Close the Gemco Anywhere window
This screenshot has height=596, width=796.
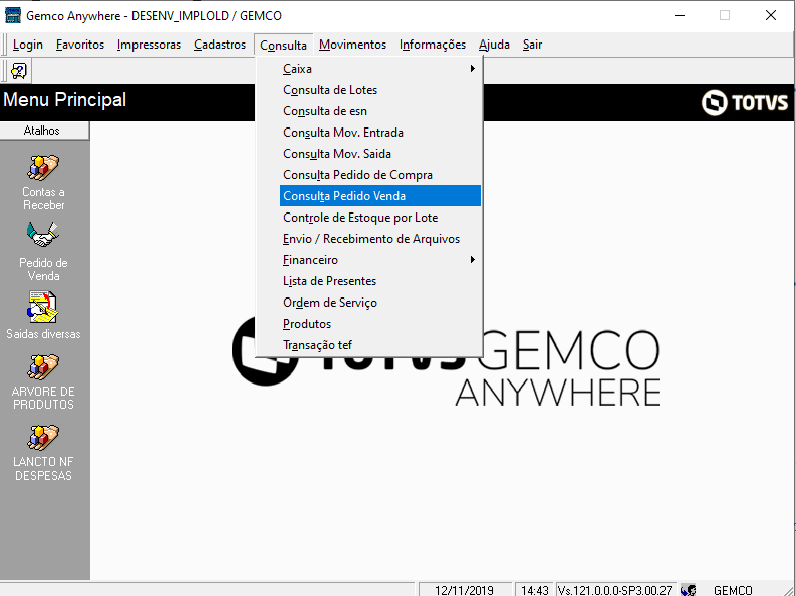tap(771, 15)
